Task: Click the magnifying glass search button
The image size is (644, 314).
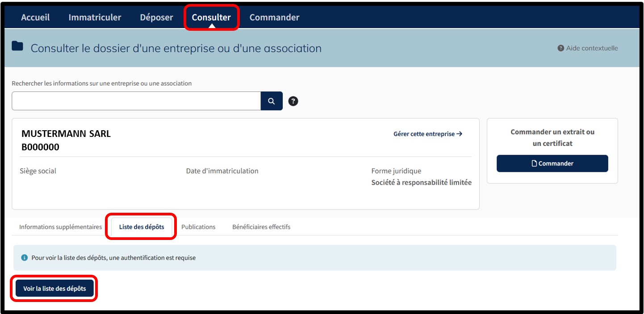Action: (272, 101)
